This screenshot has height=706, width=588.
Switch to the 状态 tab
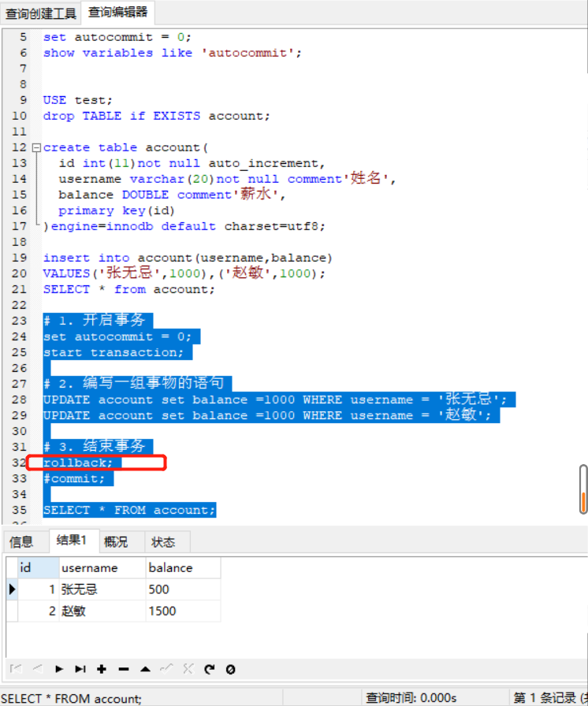pyautogui.click(x=163, y=541)
